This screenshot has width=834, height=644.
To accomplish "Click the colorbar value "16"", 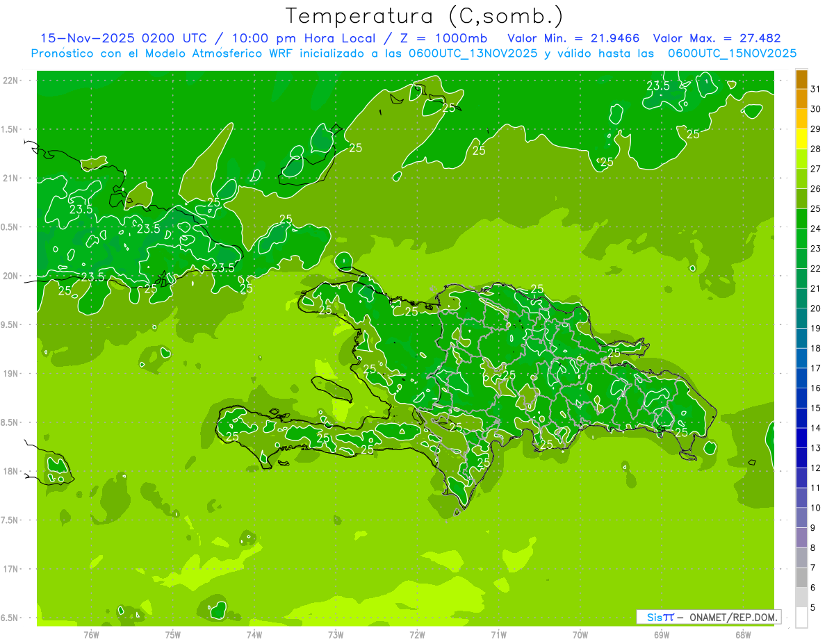I will 816,388.
